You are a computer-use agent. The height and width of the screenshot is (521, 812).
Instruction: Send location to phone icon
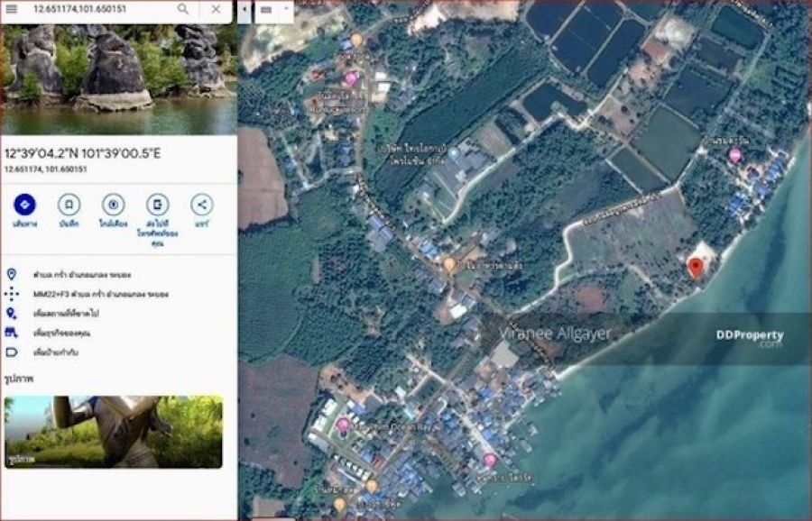pyautogui.click(x=157, y=204)
